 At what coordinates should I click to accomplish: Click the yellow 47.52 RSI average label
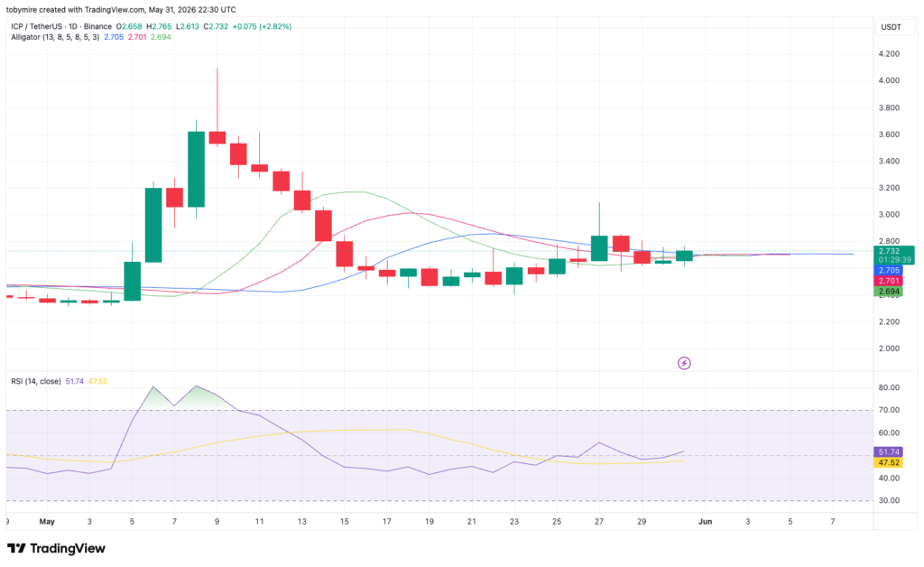click(x=888, y=462)
